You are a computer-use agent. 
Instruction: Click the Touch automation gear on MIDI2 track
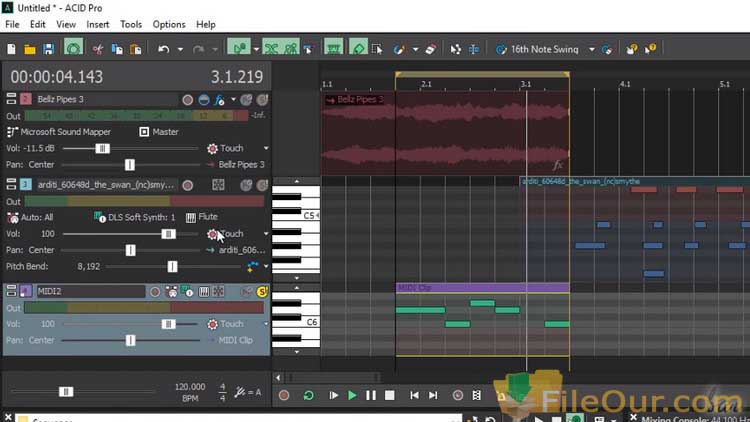(212, 324)
